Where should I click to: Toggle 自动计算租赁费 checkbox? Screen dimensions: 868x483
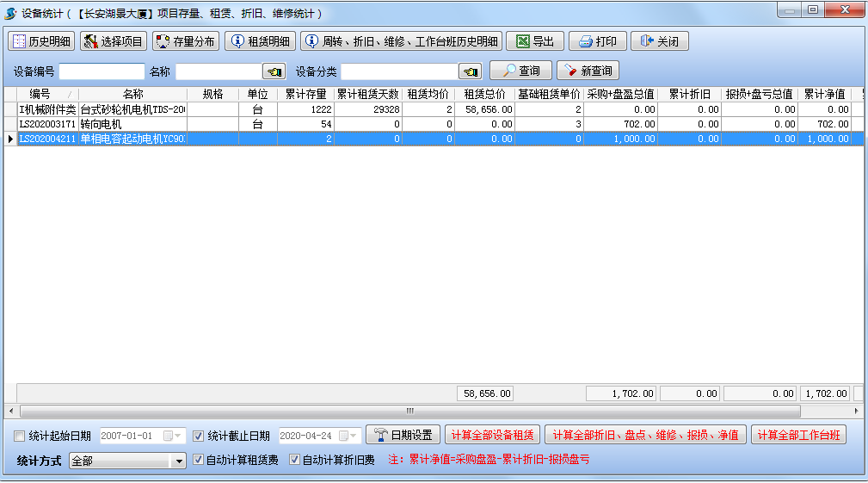(x=199, y=461)
